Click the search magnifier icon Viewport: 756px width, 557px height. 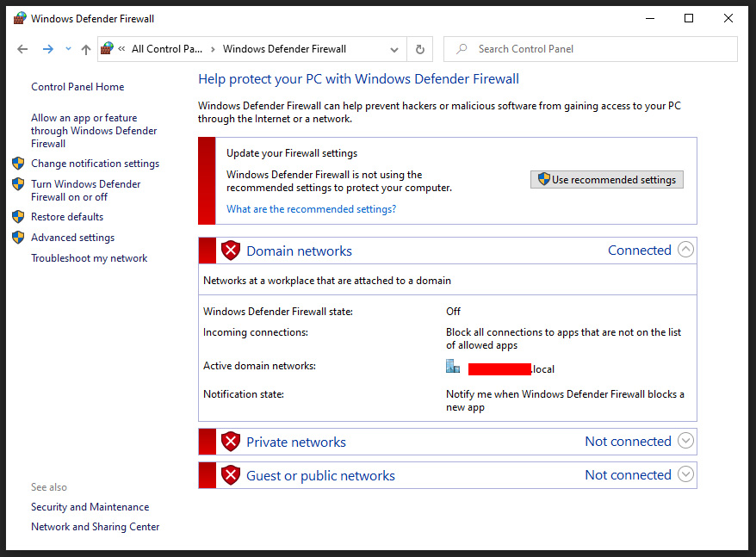click(x=462, y=49)
